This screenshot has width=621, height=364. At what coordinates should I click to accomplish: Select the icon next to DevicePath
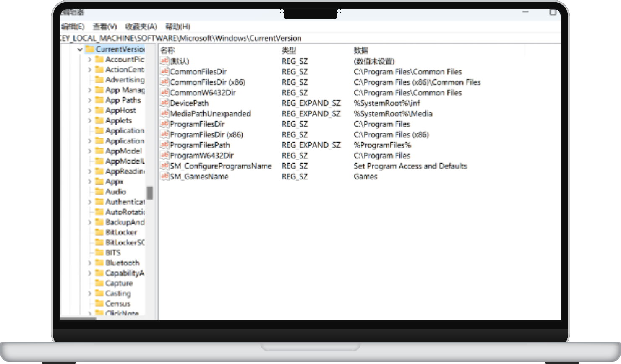tap(164, 103)
